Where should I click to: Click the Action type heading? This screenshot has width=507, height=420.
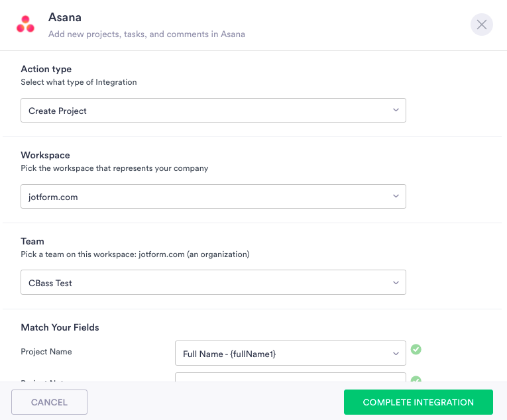pyautogui.click(x=46, y=69)
